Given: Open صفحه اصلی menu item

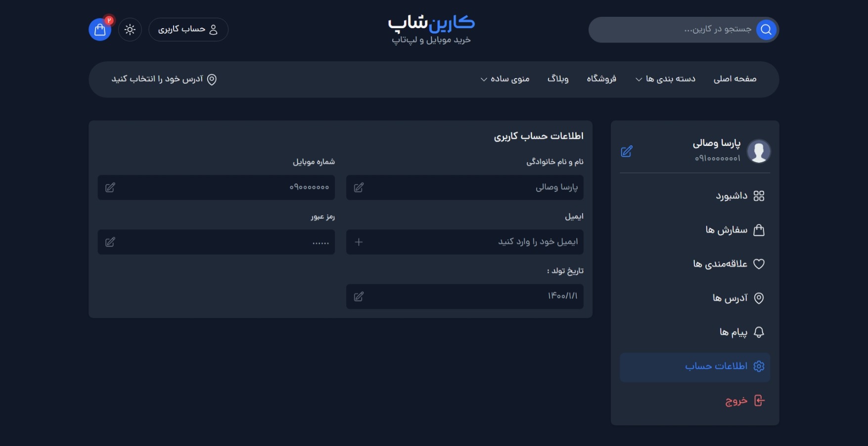Looking at the screenshot, I should [x=735, y=79].
